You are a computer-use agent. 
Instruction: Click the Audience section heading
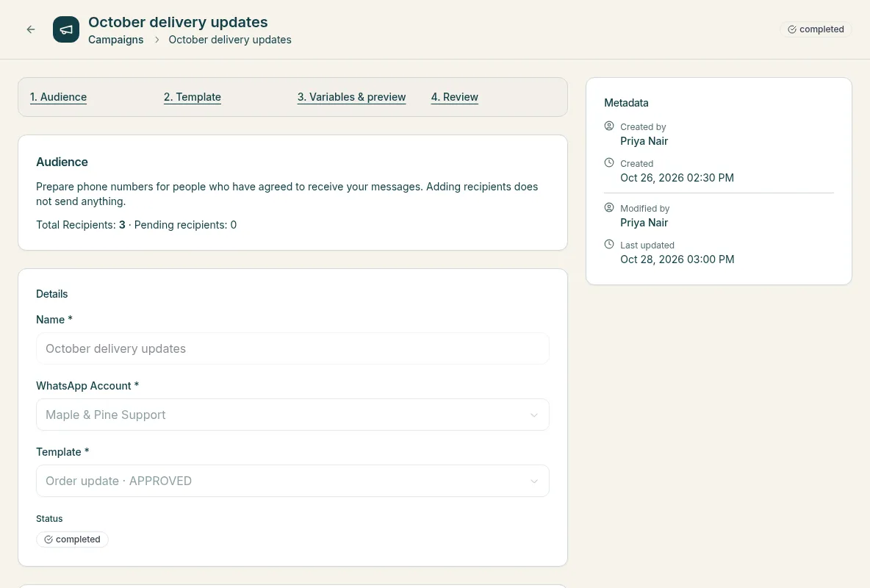click(x=62, y=162)
